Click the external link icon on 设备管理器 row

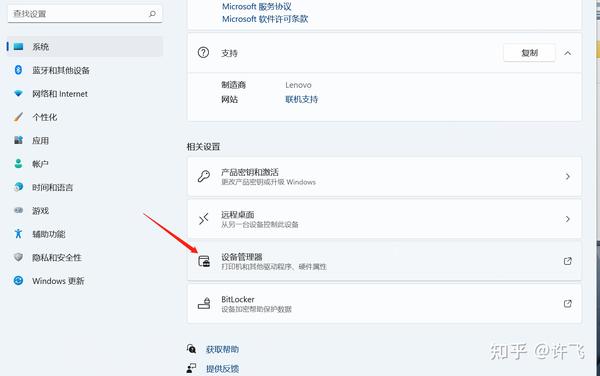point(568,261)
